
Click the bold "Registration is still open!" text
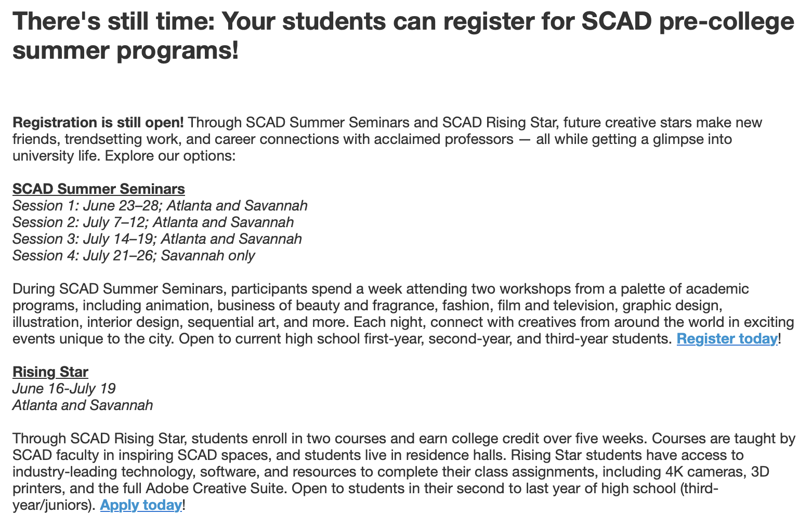(x=98, y=123)
